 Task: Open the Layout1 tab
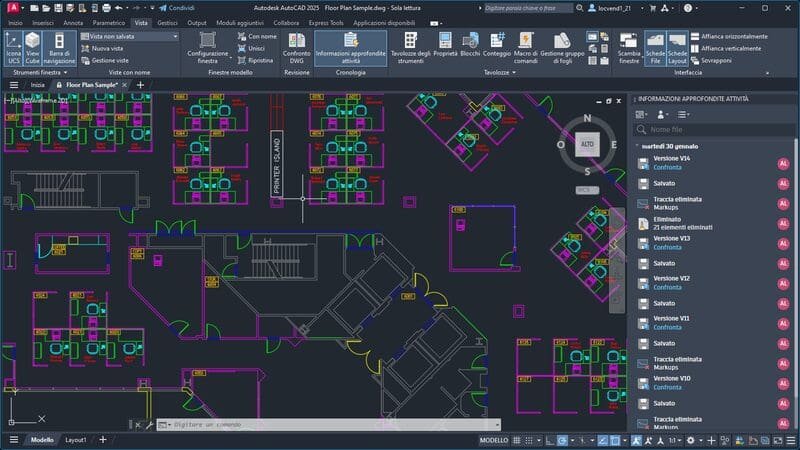[x=76, y=440]
